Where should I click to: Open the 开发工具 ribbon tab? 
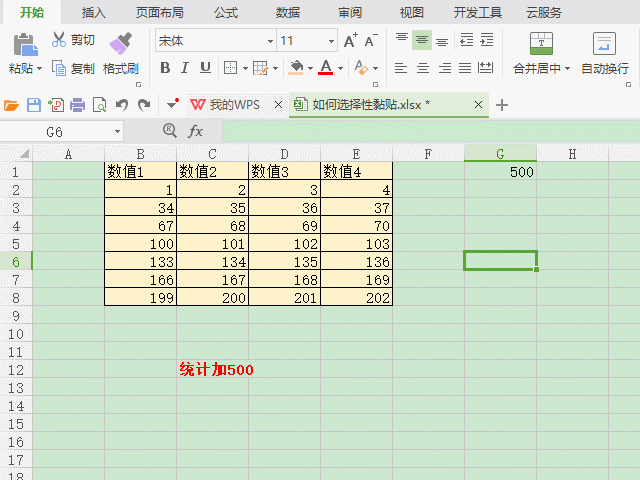click(x=478, y=12)
